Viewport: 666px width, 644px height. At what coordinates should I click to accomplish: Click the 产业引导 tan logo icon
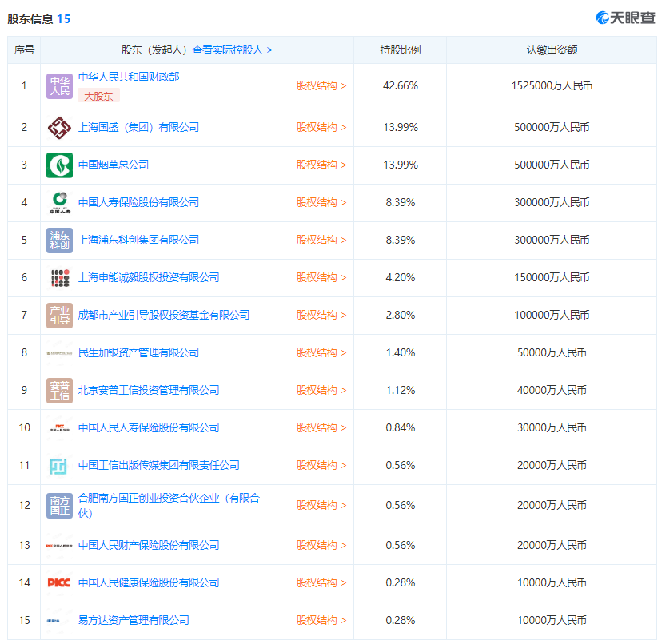click(x=60, y=316)
